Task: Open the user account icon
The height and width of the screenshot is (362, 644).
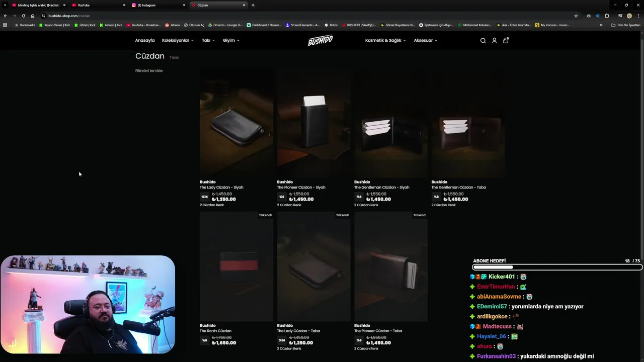Action: pyautogui.click(x=494, y=41)
